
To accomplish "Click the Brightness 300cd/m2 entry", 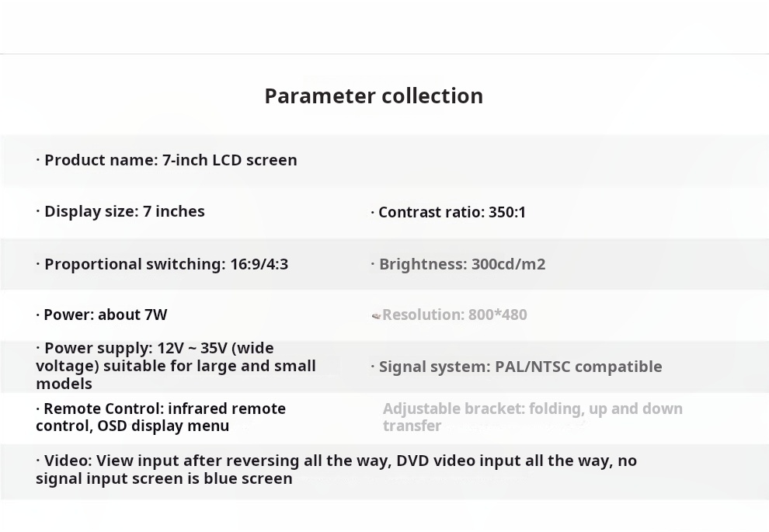I will tap(458, 264).
